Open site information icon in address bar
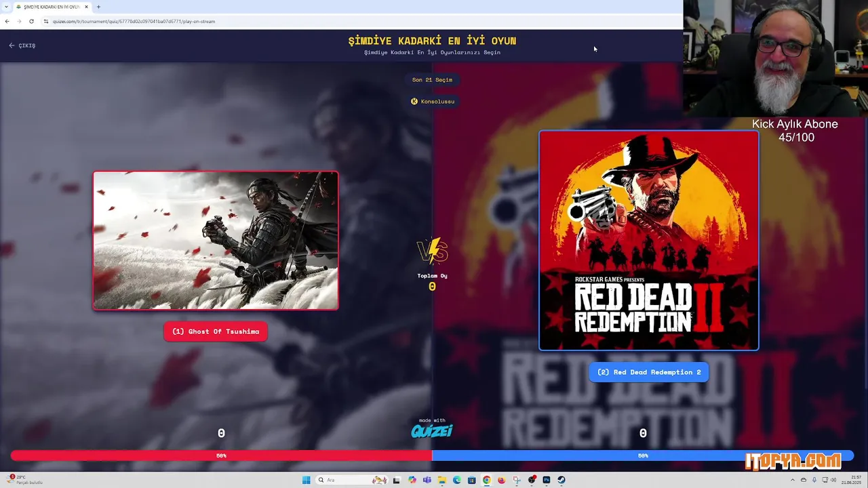 pyautogui.click(x=46, y=21)
